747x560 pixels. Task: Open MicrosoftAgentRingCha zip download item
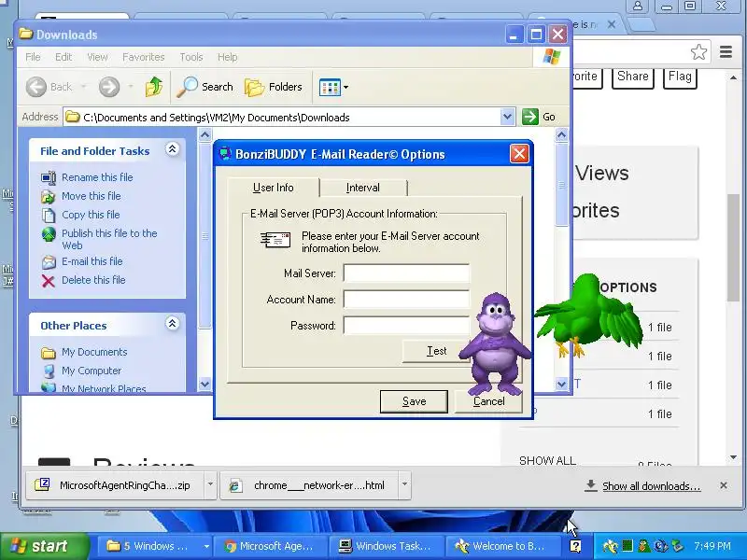point(115,485)
